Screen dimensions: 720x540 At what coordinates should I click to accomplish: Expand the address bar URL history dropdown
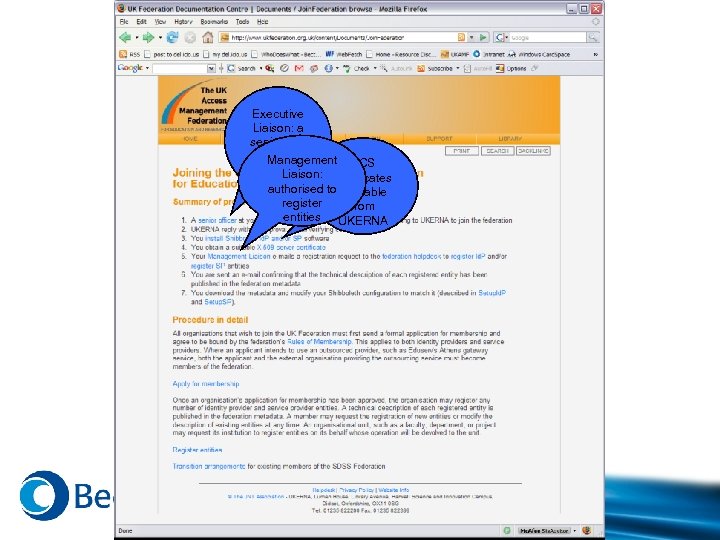pyautogui.click(x=472, y=38)
